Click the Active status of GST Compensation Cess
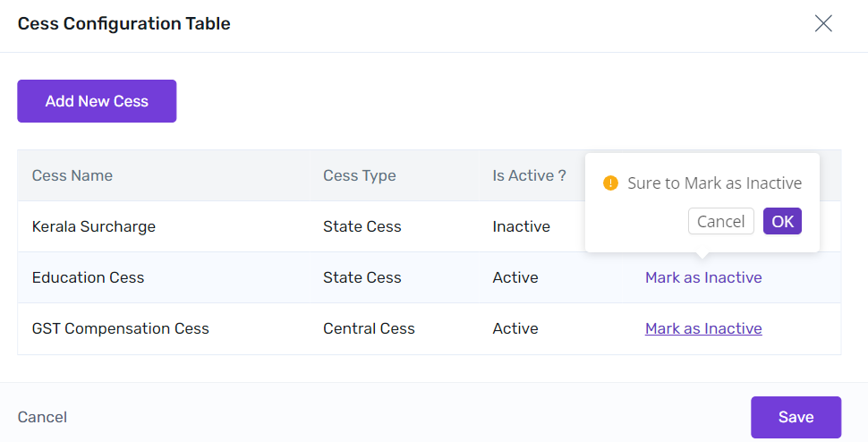The height and width of the screenshot is (442, 868). click(515, 328)
